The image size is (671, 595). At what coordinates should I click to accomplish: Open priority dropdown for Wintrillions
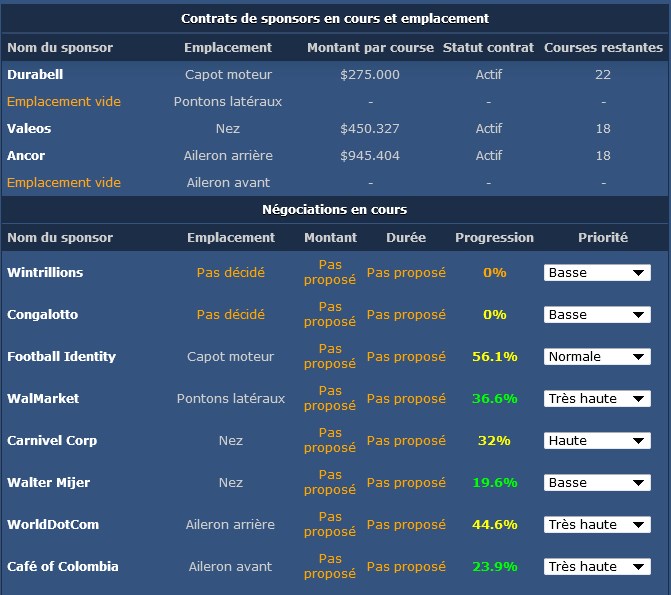(597, 273)
